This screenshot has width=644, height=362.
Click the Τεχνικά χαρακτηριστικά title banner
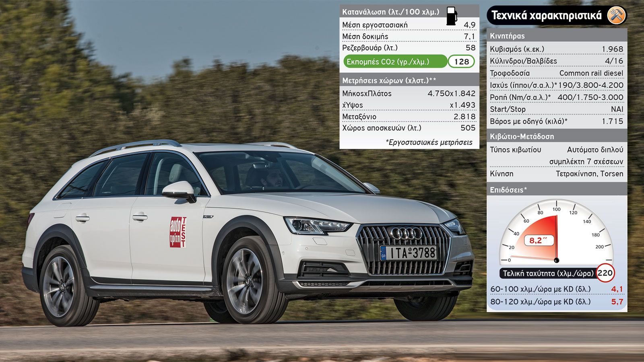[x=557, y=16]
